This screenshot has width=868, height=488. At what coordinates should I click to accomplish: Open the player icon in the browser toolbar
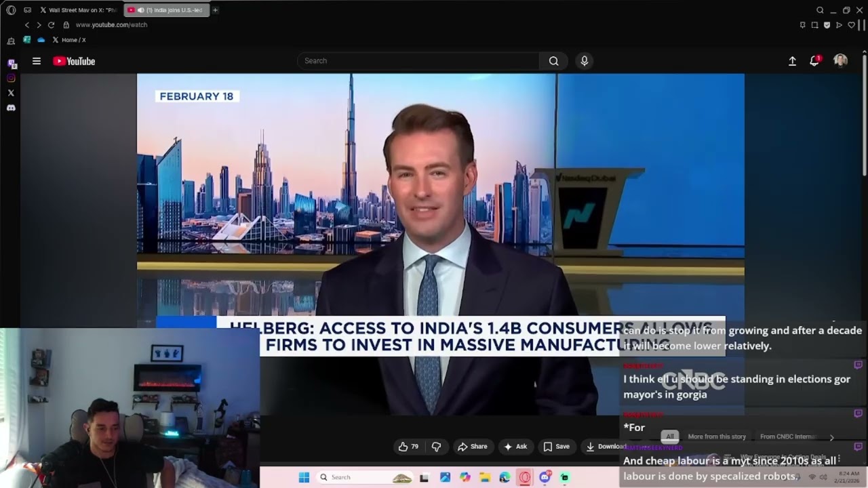pyautogui.click(x=839, y=25)
